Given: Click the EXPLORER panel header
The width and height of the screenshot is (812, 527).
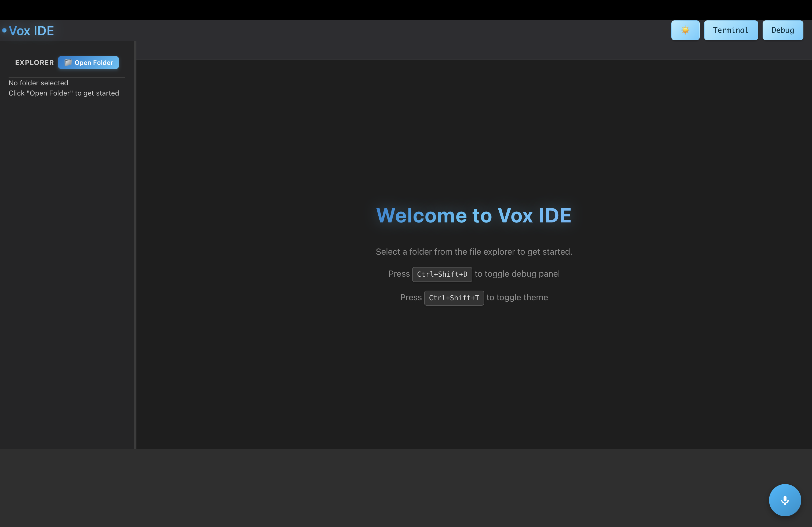Looking at the screenshot, I should pyautogui.click(x=34, y=63).
